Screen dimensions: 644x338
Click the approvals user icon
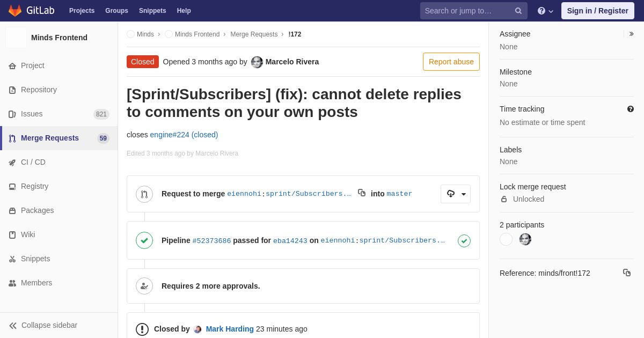(x=144, y=286)
